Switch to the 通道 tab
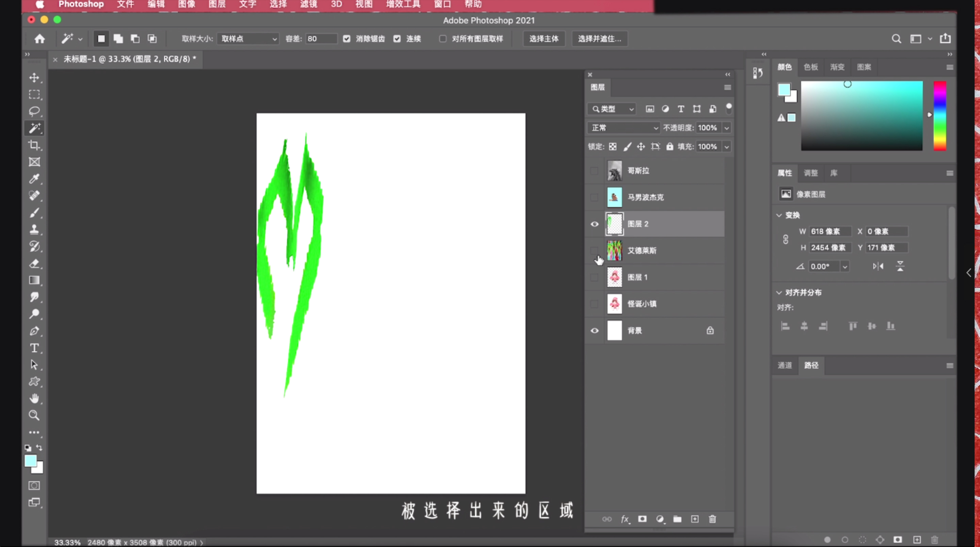980x547 pixels. click(784, 366)
